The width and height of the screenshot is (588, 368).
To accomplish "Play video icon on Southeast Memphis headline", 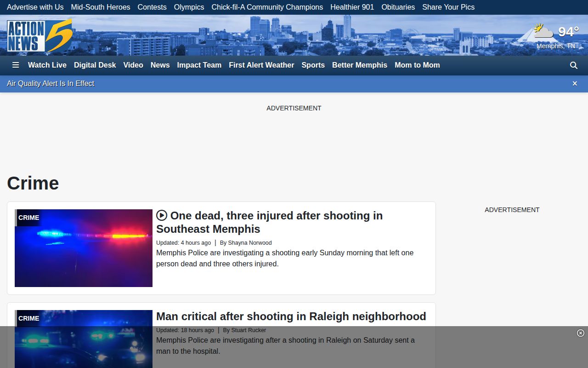I will (x=162, y=215).
